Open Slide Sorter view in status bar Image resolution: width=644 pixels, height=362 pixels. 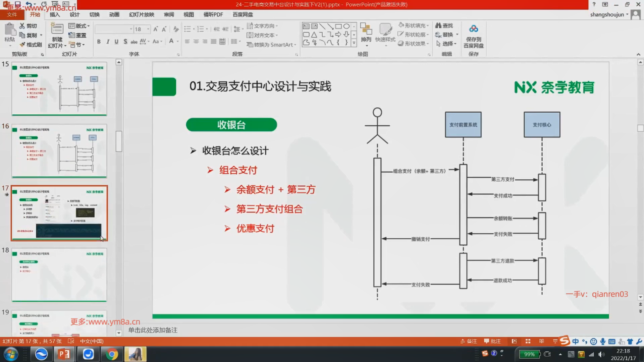point(528,341)
